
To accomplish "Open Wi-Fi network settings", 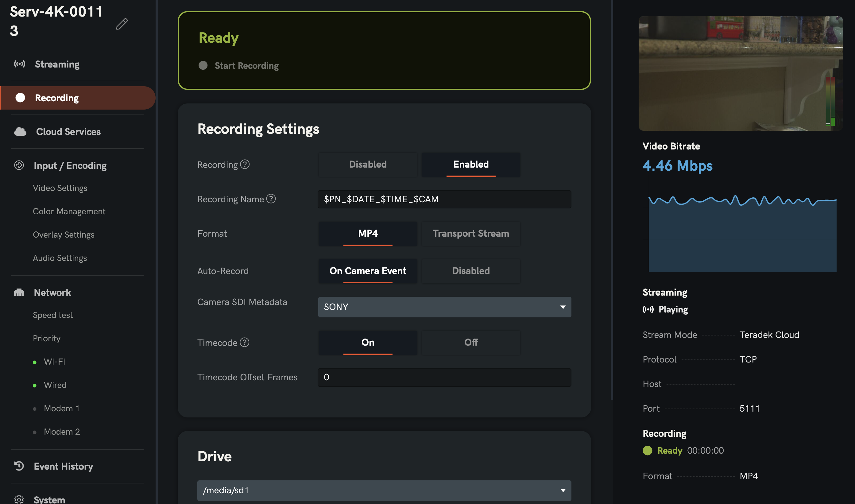I will coord(54,362).
